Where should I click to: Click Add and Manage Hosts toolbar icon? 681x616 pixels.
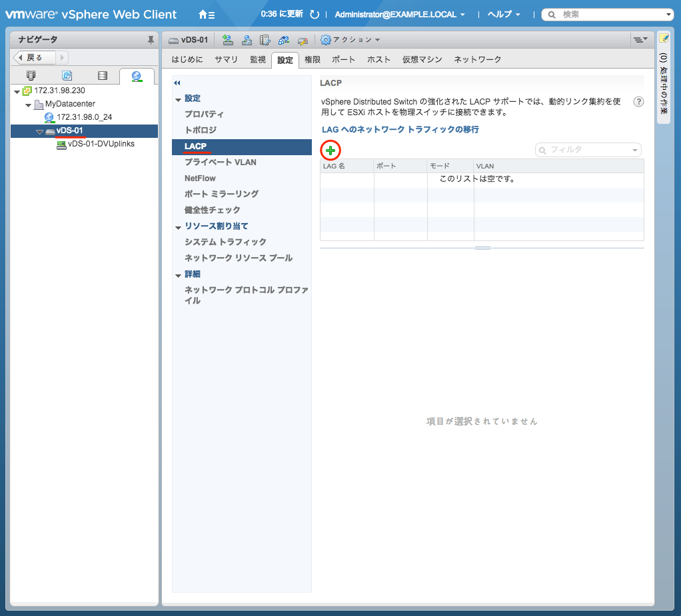(x=228, y=40)
